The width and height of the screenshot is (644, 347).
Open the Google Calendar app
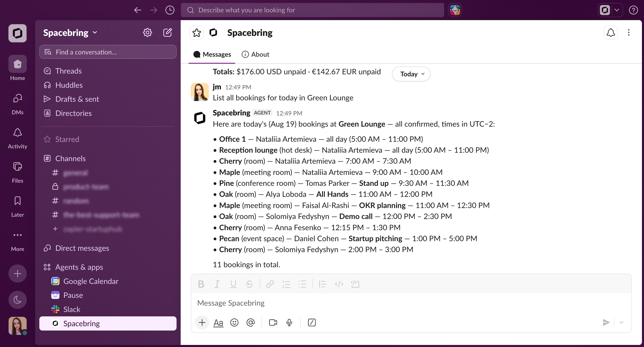108,281
